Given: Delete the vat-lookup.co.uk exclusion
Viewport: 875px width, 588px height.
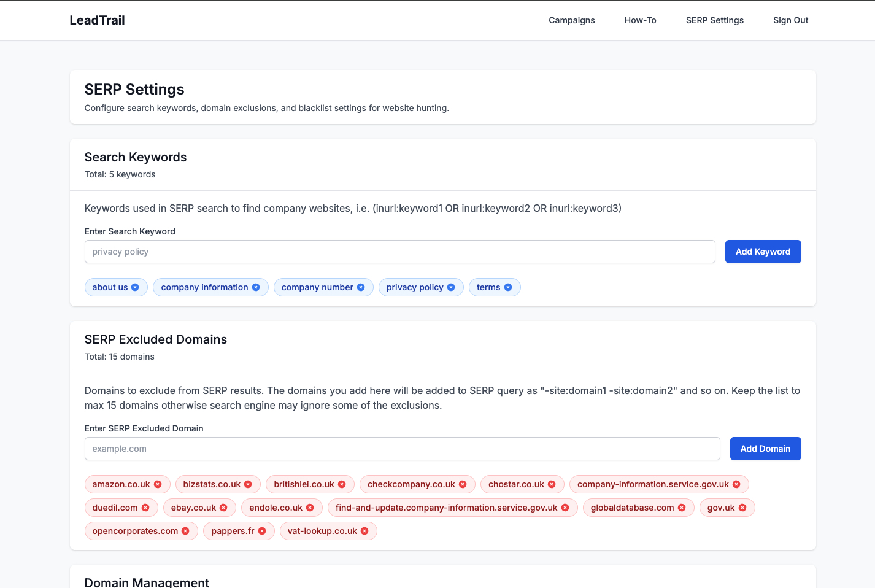Looking at the screenshot, I should pyautogui.click(x=364, y=531).
